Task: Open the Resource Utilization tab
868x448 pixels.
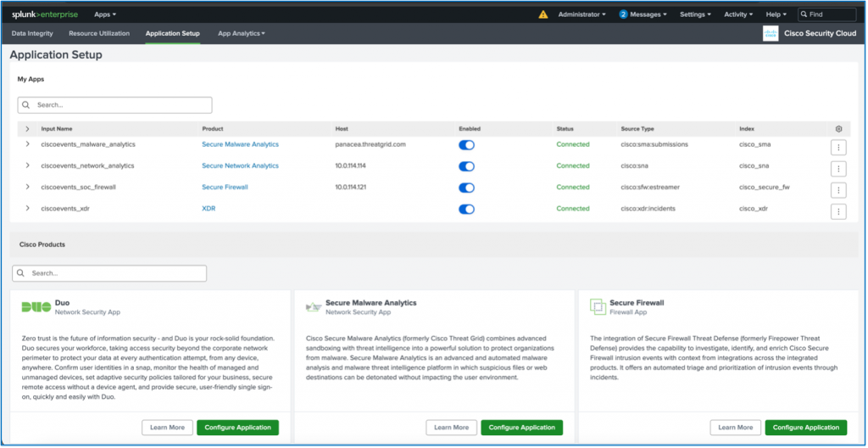Action: click(99, 33)
